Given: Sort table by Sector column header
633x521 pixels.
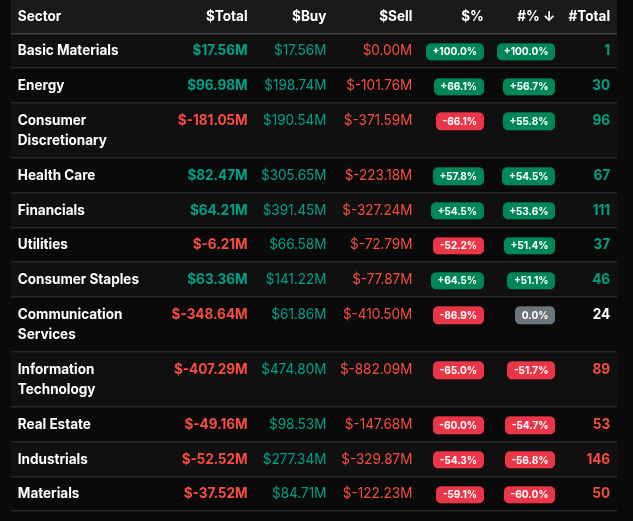Looking at the screenshot, I should tap(40, 16).
